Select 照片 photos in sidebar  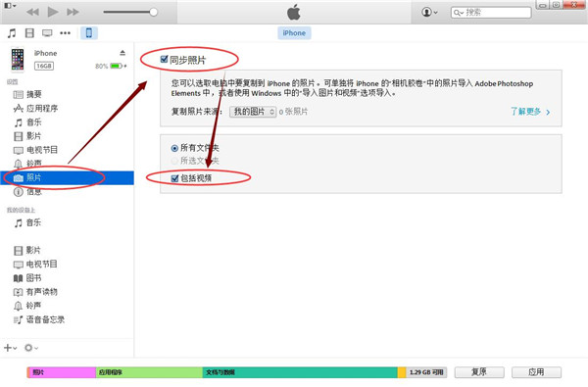[x=68, y=177]
